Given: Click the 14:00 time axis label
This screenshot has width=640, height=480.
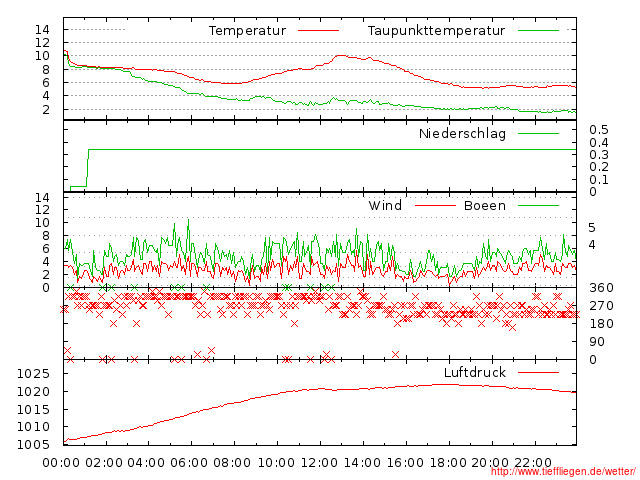Looking at the screenshot, I should click(362, 463).
